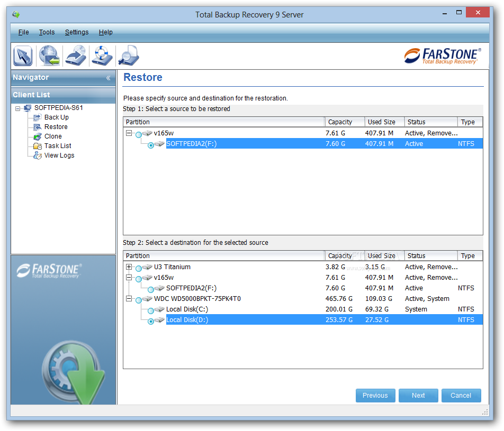Click the globe backup toolbar icon
The image size is (504, 431).
point(49,56)
